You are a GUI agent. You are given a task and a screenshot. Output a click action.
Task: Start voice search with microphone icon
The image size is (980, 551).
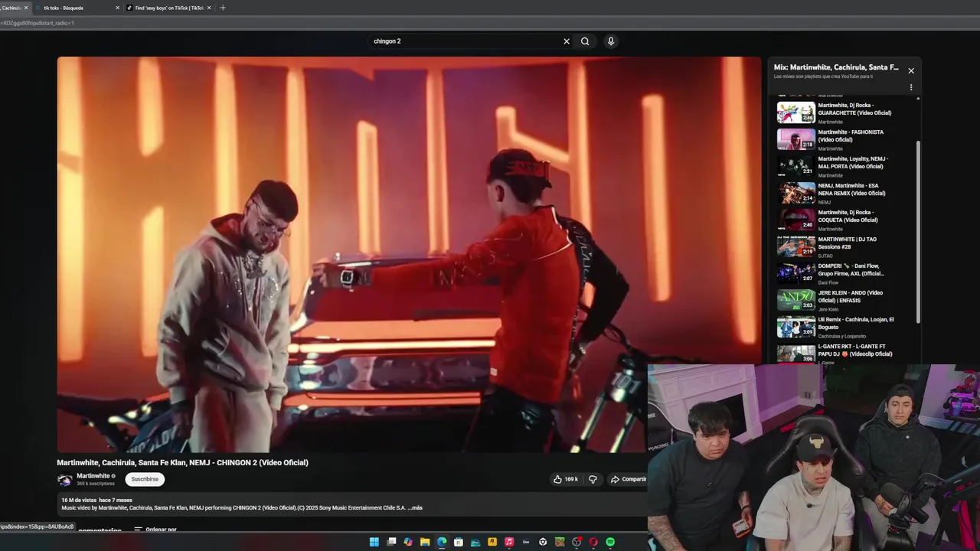point(611,41)
